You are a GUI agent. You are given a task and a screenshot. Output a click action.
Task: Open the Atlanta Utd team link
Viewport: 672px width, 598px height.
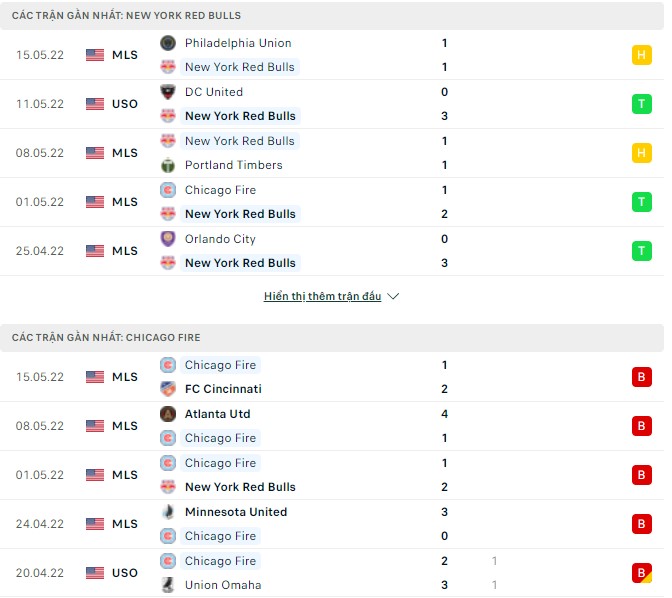217,414
